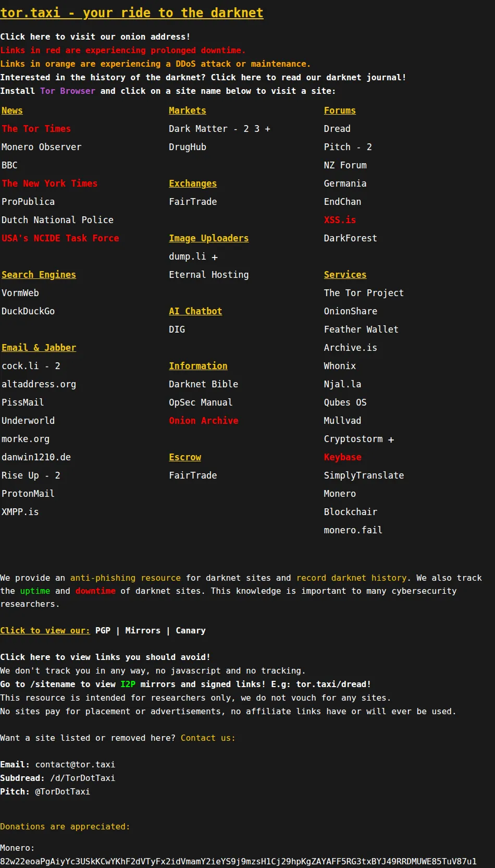Open the Germania forum link
The image size is (495, 868).
coord(345,184)
